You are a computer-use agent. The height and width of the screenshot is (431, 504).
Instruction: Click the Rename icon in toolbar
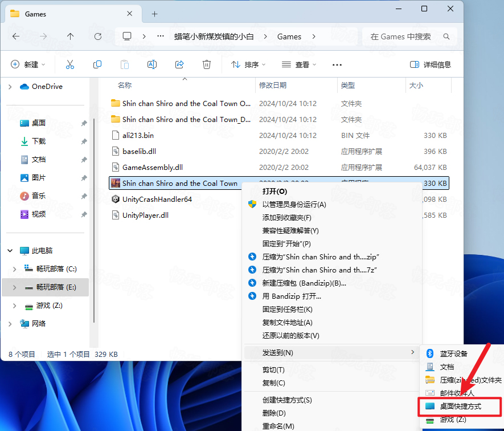pos(151,64)
